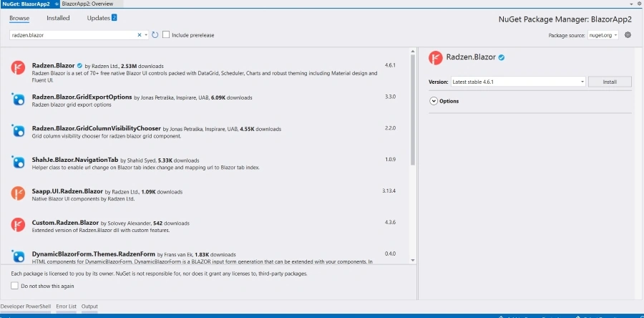Open the search history dropdown arrow
The image size is (644, 318).
point(146,35)
